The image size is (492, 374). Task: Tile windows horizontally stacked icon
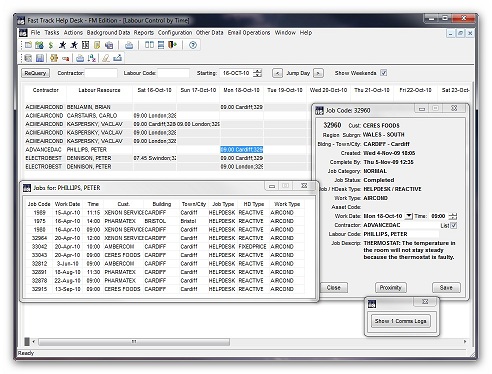[161, 45]
